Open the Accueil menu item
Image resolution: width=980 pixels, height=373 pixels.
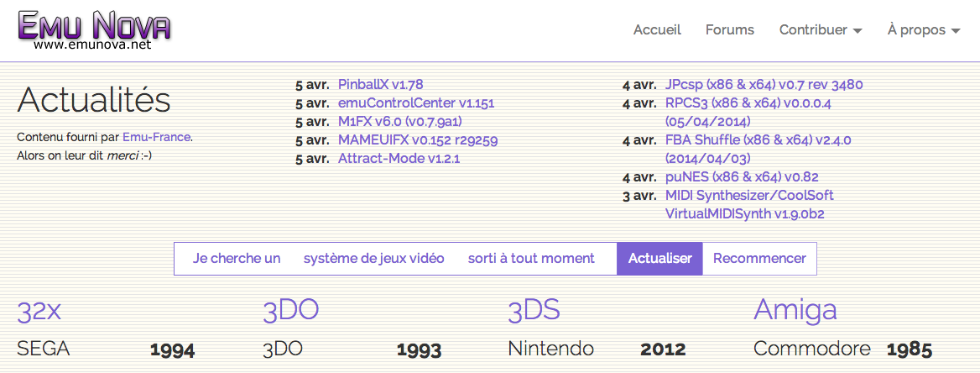click(x=657, y=30)
